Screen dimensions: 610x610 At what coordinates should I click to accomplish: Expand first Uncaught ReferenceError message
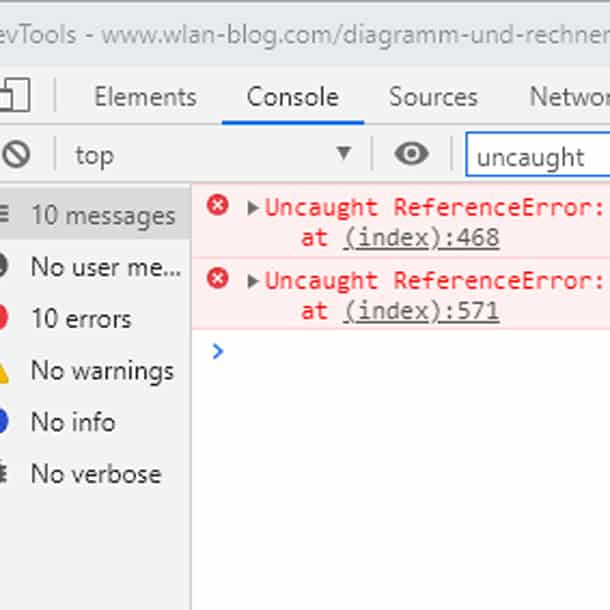[253, 208]
